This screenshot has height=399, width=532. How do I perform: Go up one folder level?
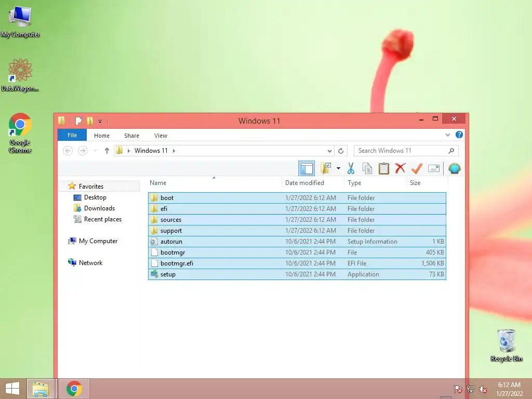[x=107, y=151]
